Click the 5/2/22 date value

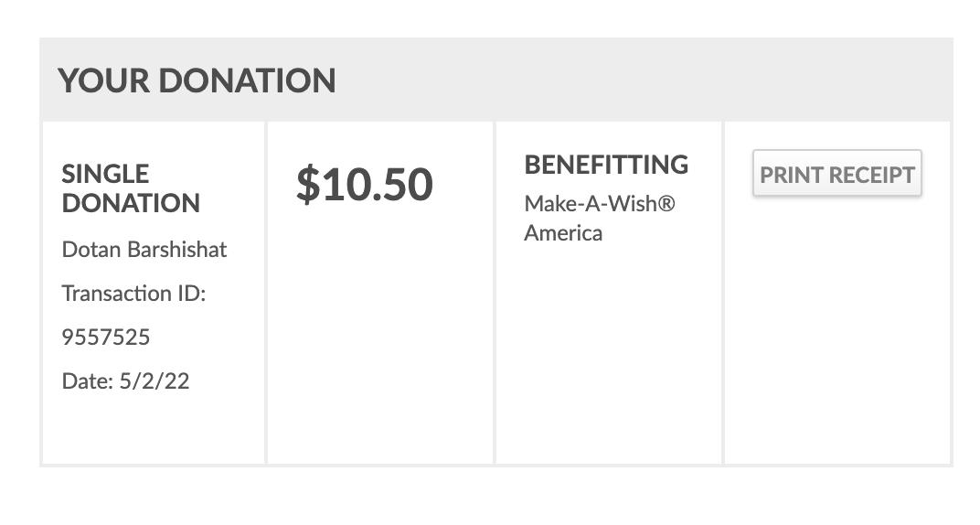click(154, 381)
